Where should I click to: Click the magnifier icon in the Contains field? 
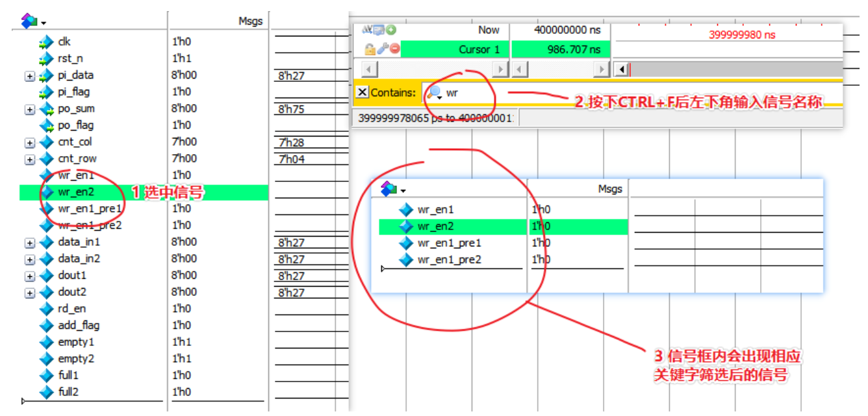(x=433, y=91)
